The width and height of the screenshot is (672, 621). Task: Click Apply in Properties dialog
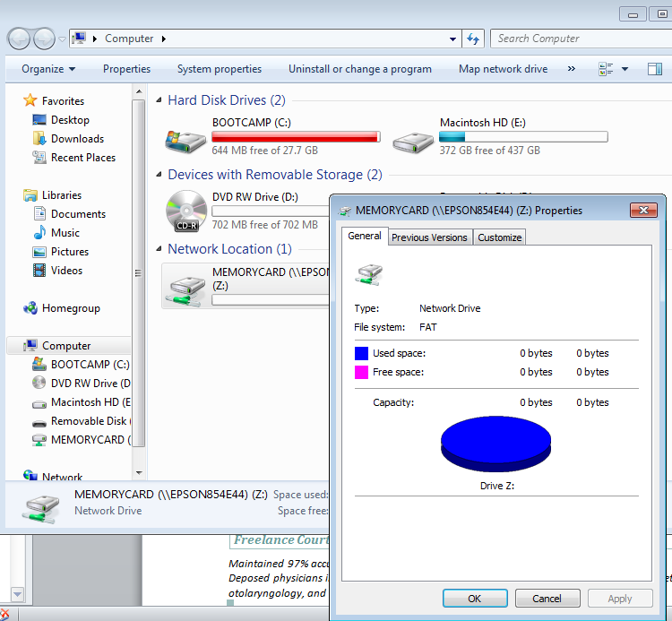click(620, 599)
